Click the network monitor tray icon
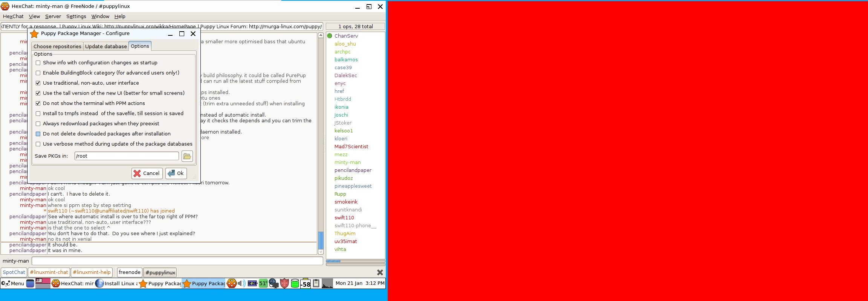This screenshot has width=868, height=301. (x=274, y=283)
